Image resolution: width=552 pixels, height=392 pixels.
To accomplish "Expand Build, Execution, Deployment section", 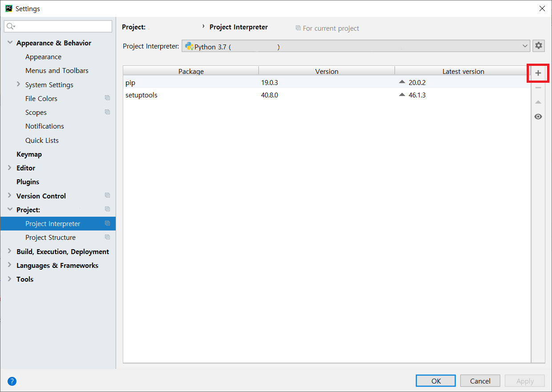I will tap(10, 251).
